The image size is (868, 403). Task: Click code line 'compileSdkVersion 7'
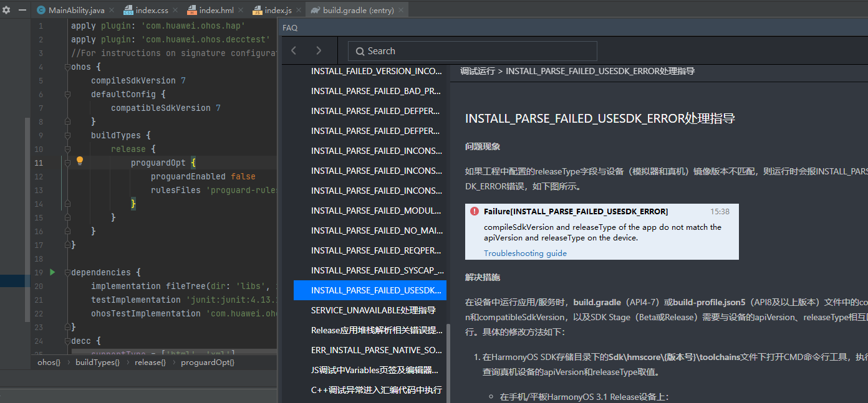(x=138, y=81)
